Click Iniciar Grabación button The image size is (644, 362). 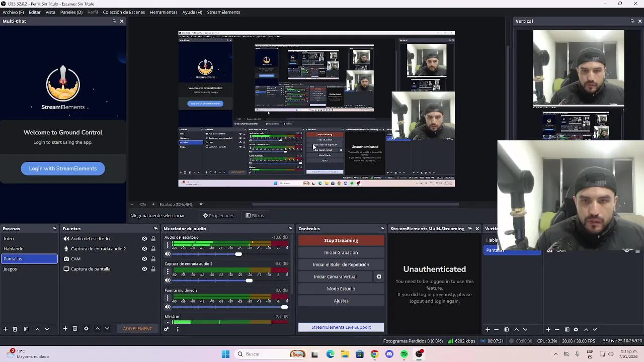pyautogui.click(x=341, y=252)
